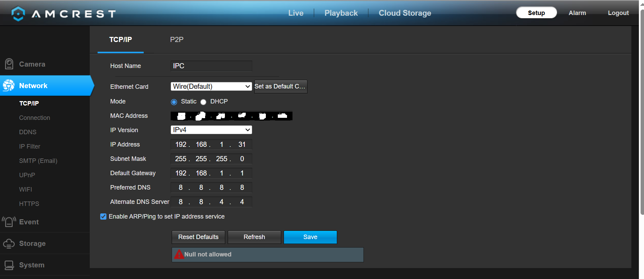This screenshot has height=279, width=644.
Task: Click the System monitor icon
Action: click(9, 265)
